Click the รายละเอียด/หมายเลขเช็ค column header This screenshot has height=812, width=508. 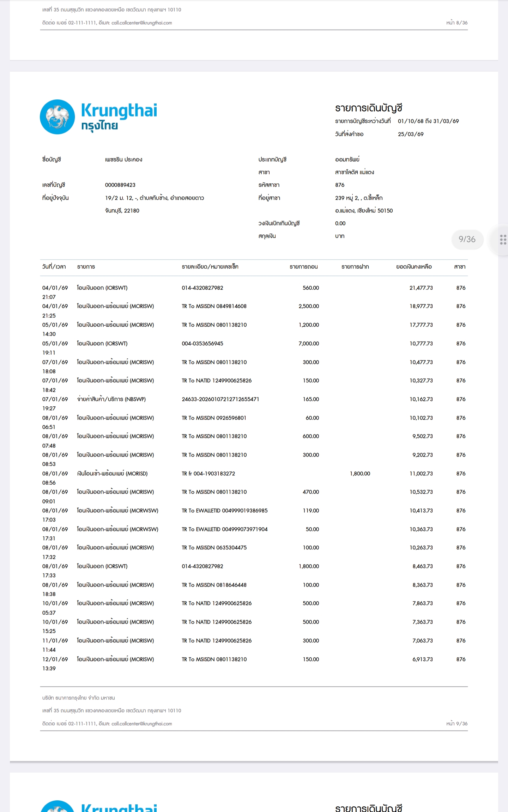click(210, 267)
